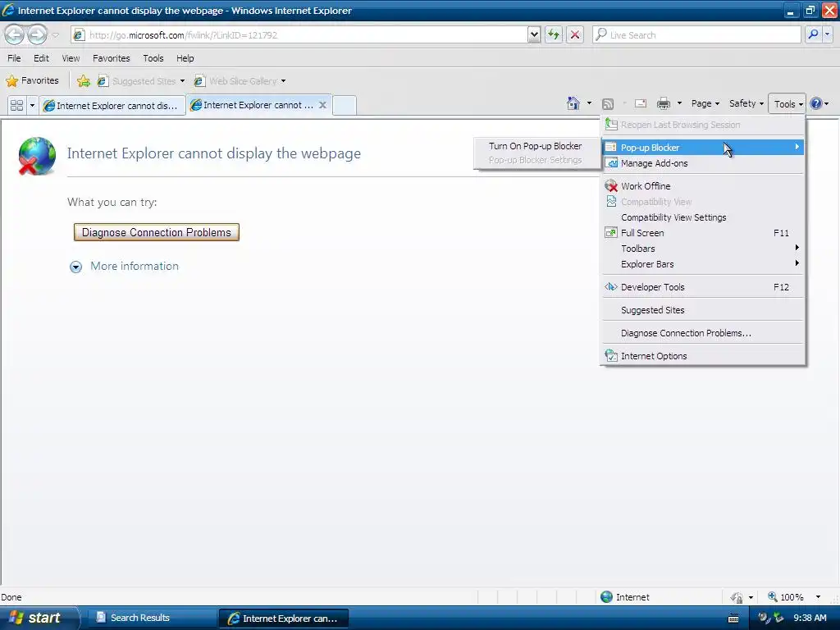Click the Live Search magnifier button
Viewport: 840px width, 630px height.
(x=813, y=34)
